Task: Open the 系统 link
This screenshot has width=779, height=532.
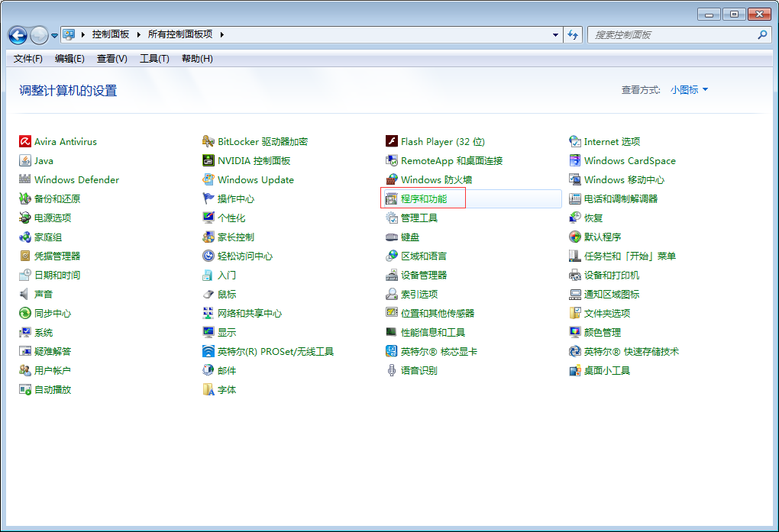Action: click(x=44, y=332)
